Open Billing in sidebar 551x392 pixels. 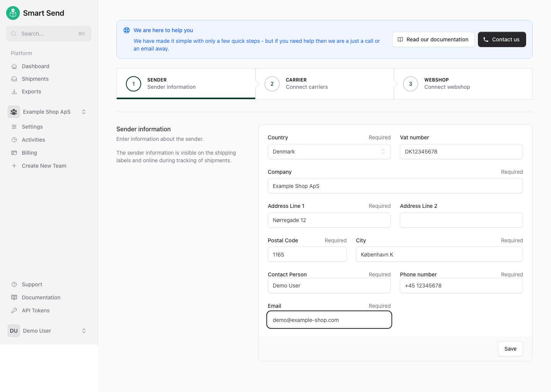coord(49,153)
